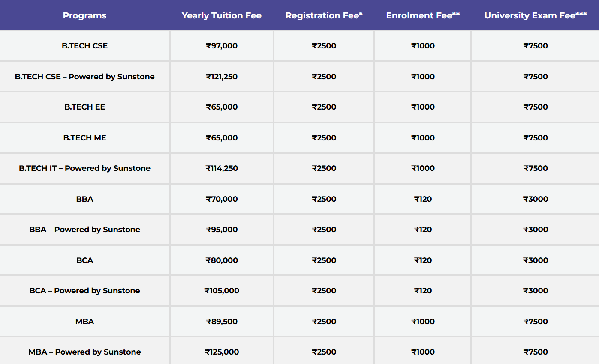Select BCA – Powered by Sunstone row
The image size is (599, 364).
pyautogui.click(x=84, y=291)
